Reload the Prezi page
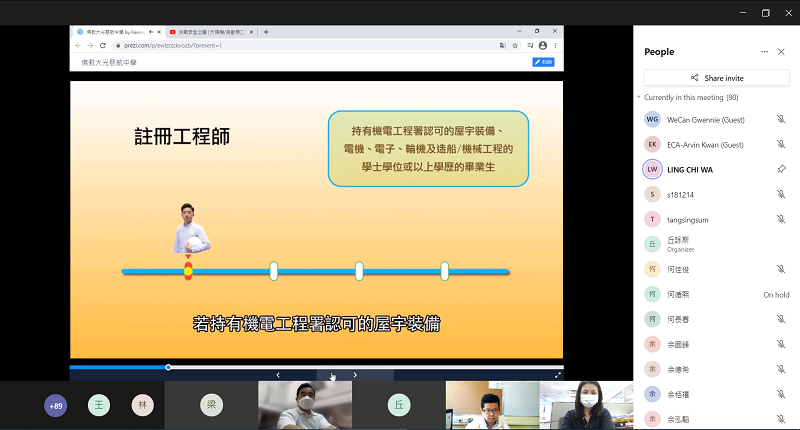This screenshot has width=800, height=430. click(x=103, y=46)
